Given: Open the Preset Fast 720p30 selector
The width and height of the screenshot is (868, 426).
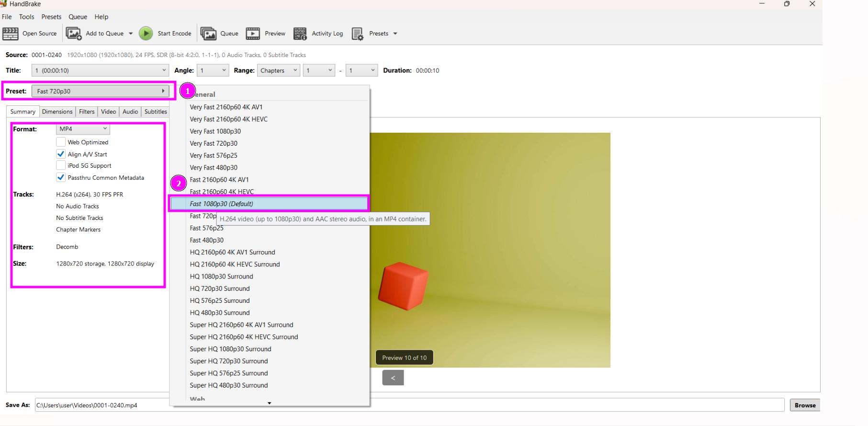Looking at the screenshot, I should click(x=101, y=91).
